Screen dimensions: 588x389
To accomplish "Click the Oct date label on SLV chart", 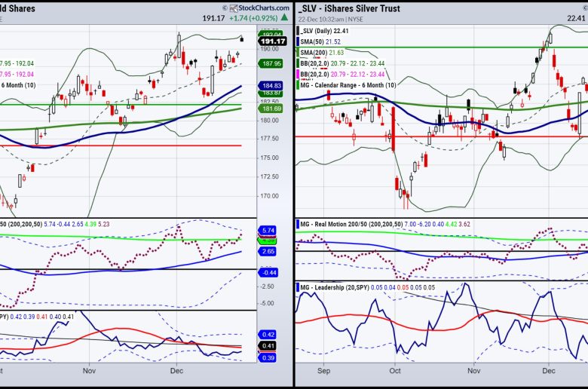I will point(395,371).
